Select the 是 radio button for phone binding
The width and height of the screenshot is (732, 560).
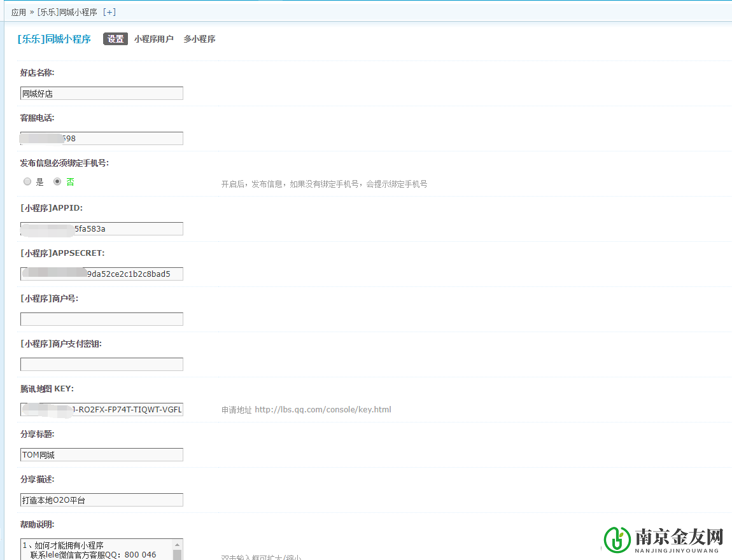(27, 181)
